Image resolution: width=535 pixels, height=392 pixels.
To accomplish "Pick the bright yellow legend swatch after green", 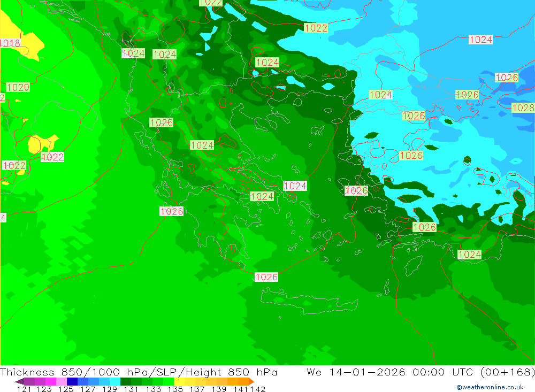I will pyautogui.click(x=179, y=381).
